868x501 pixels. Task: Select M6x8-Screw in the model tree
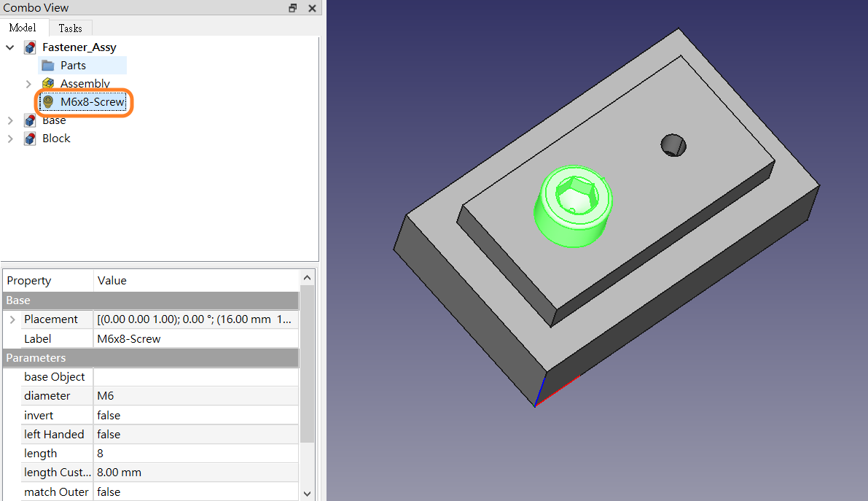tap(93, 102)
